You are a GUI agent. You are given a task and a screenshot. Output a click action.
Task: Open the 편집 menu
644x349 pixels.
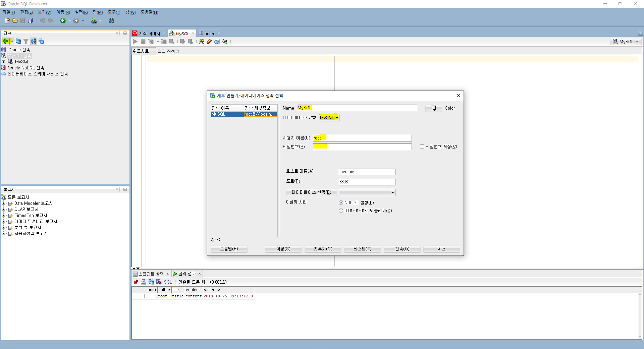[26, 12]
